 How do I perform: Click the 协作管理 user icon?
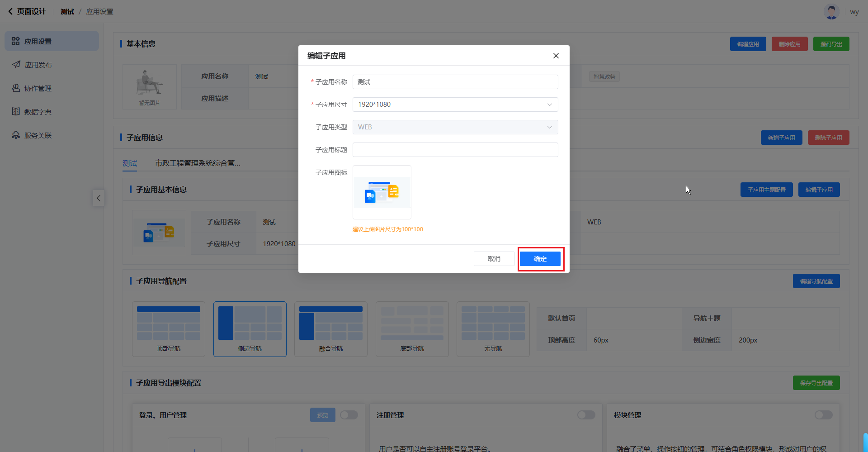click(x=16, y=88)
